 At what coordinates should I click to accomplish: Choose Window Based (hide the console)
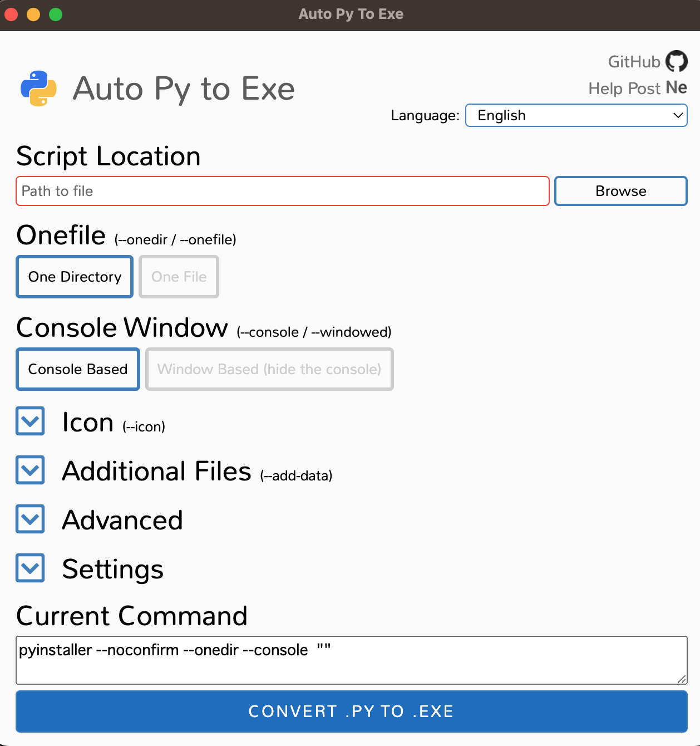coord(269,369)
